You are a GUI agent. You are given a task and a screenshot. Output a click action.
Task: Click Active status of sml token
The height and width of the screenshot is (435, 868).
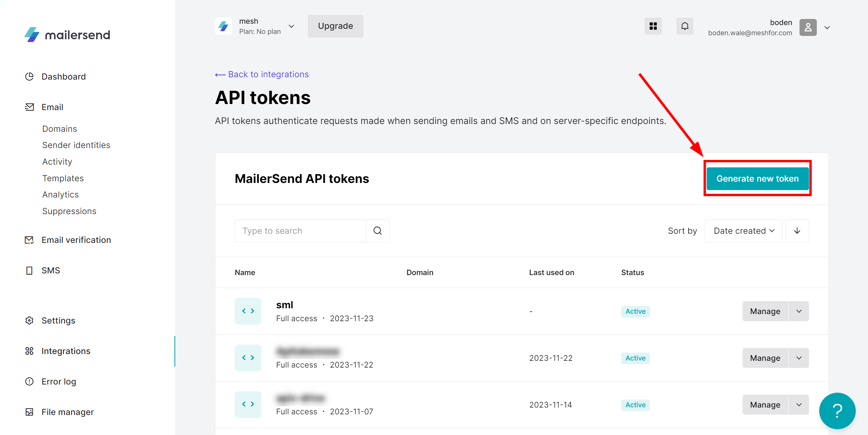635,311
